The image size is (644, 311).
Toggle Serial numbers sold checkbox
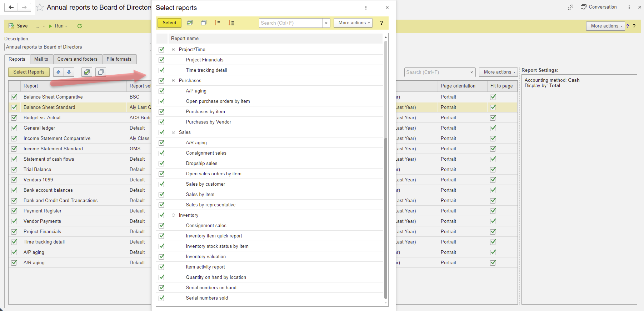click(161, 298)
